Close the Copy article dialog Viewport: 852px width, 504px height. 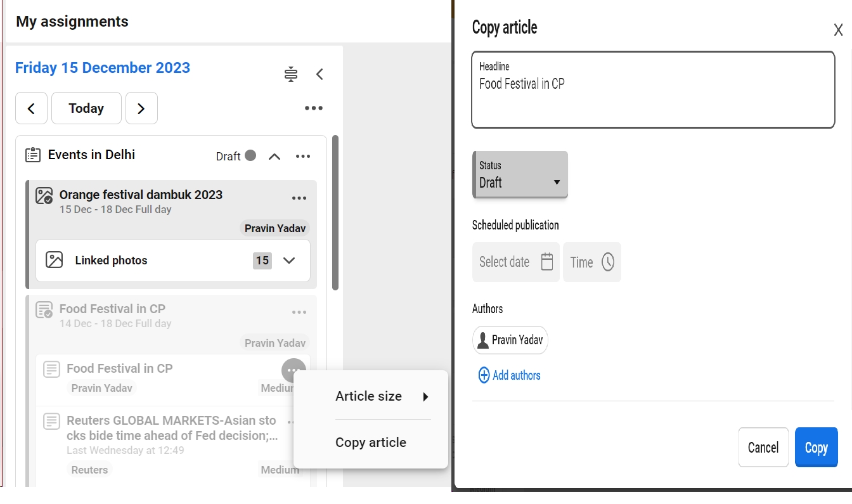coord(837,30)
